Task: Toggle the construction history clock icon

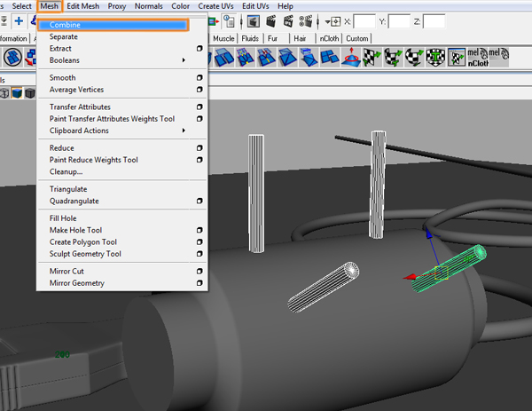Action: [229, 21]
